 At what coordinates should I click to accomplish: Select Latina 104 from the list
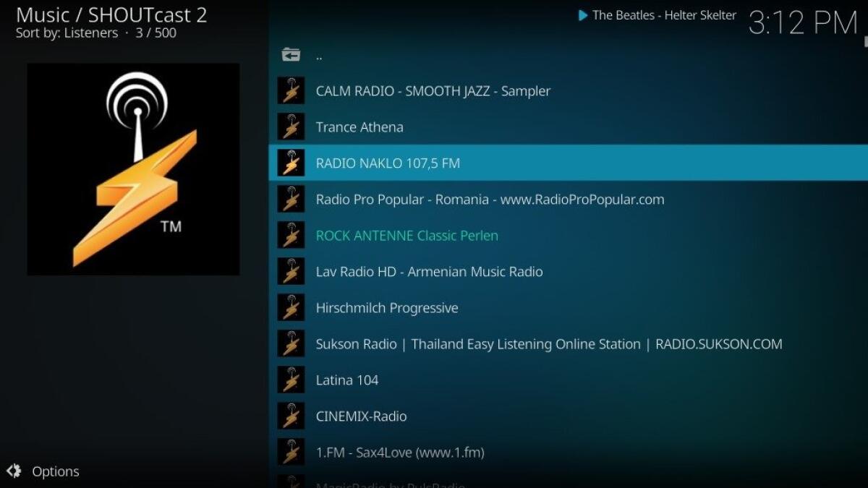(x=347, y=380)
